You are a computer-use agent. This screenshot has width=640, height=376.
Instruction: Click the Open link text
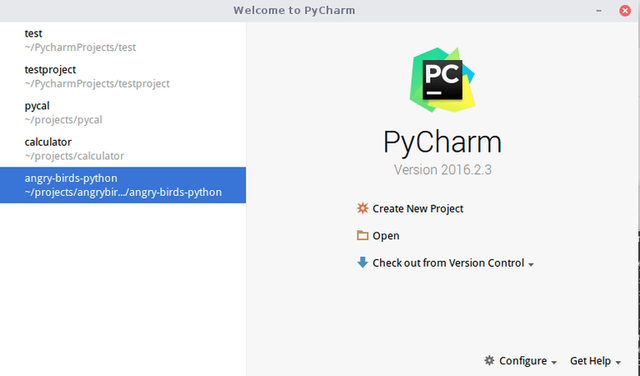pos(386,236)
